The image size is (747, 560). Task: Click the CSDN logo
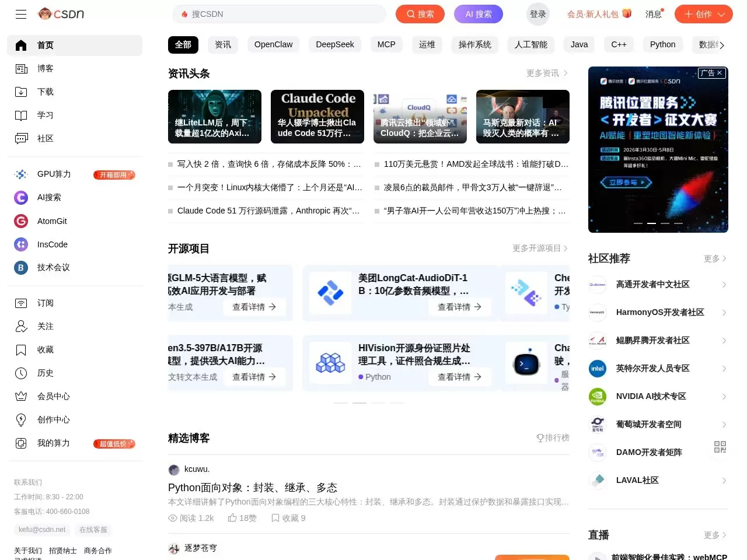point(61,14)
